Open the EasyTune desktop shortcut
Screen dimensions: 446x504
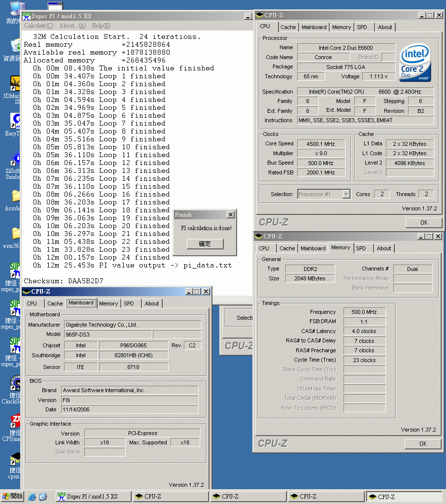pyautogui.click(x=15, y=121)
